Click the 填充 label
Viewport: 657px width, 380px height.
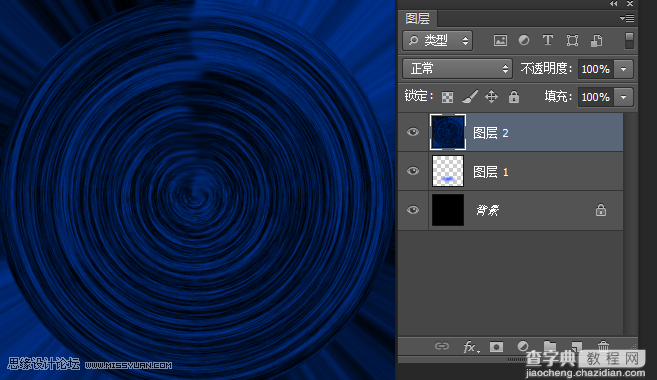coord(558,96)
